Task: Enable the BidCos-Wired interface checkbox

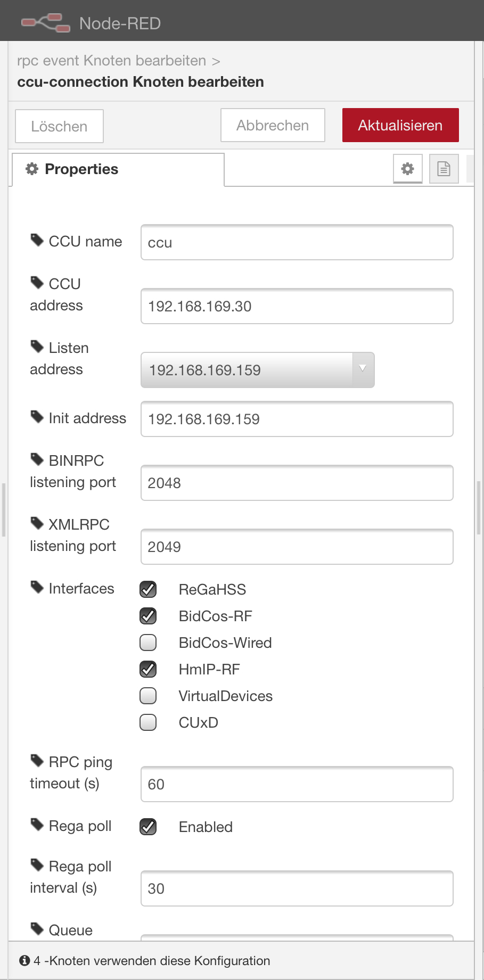Action: tap(148, 643)
